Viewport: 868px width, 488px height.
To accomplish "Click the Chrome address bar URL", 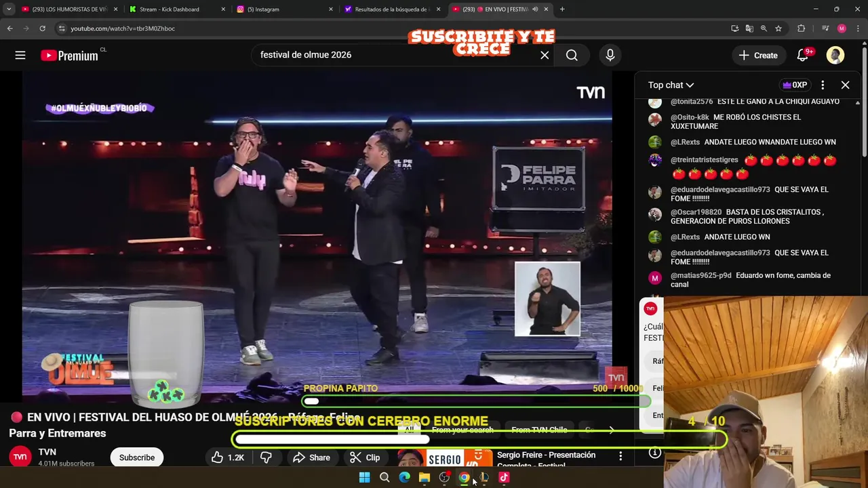I will click(x=123, y=28).
